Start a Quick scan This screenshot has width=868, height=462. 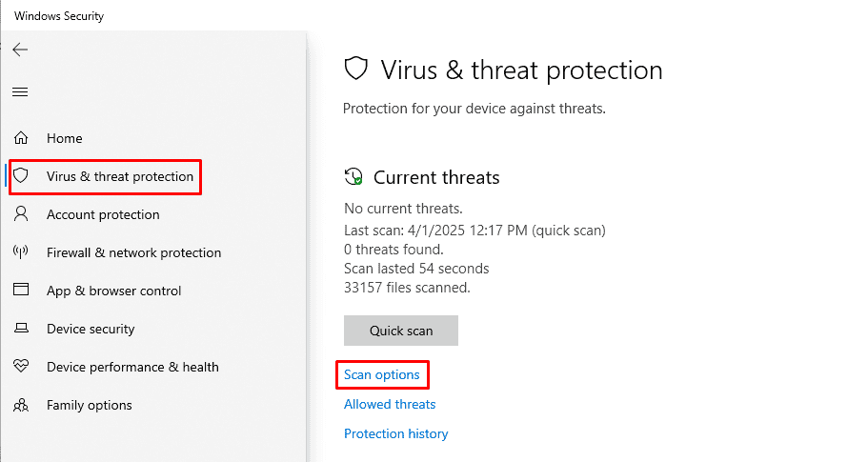click(x=401, y=331)
